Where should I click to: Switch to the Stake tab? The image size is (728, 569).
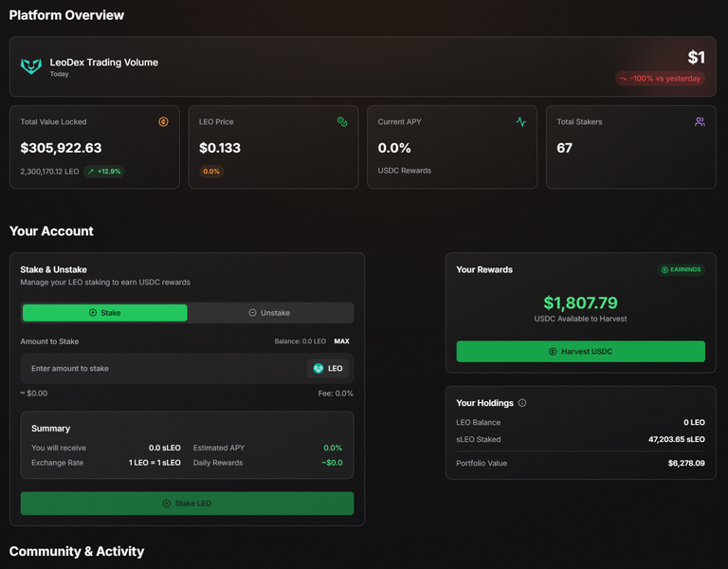[105, 313]
